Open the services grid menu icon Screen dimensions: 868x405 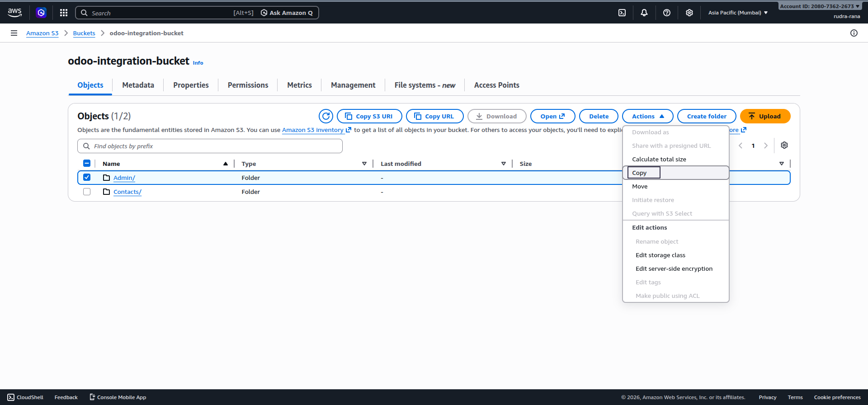point(64,13)
